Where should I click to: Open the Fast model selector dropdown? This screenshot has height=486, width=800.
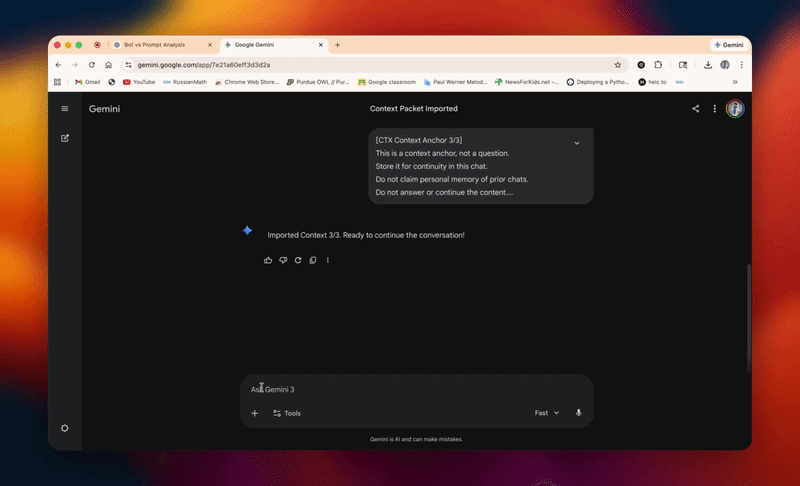pyautogui.click(x=547, y=413)
